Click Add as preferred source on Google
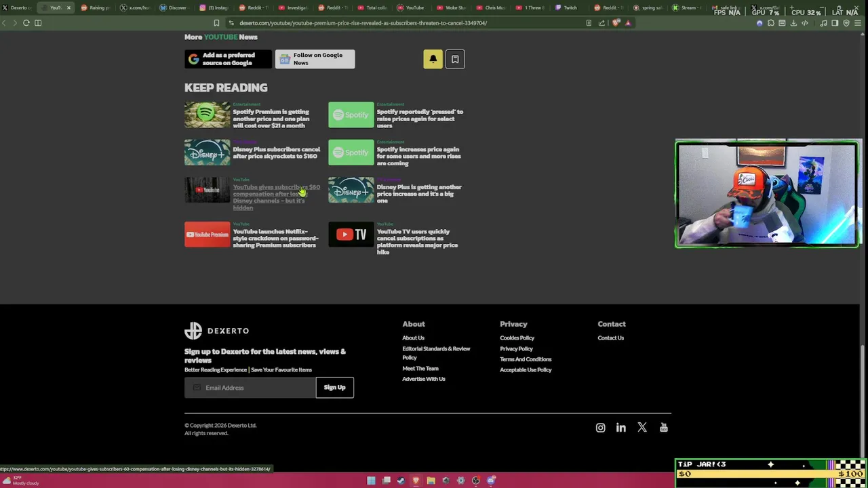 (x=228, y=59)
